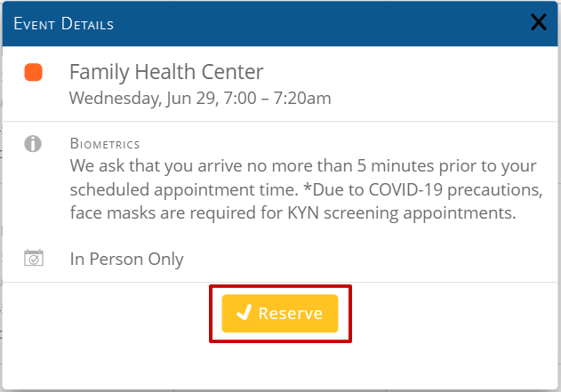The width and height of the screenshot is (561, 392).
Task: Click the info circle icon beside Biometrics
Action: [x=33, y=144]
